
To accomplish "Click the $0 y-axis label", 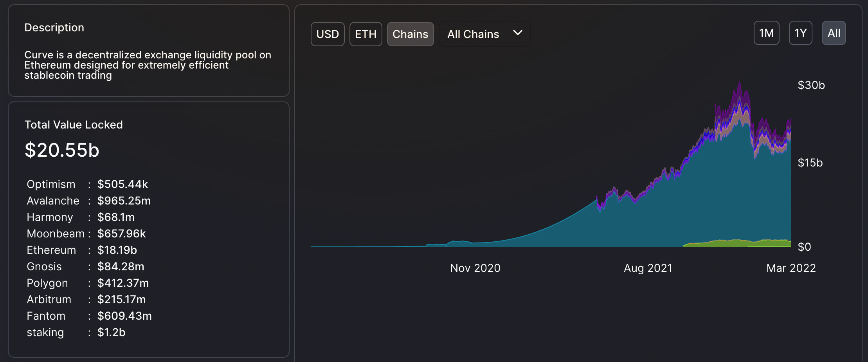I will [804, 247].
